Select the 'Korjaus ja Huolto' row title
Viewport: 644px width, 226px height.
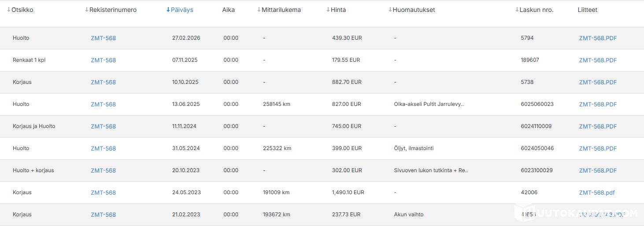(x=34, y=126)
